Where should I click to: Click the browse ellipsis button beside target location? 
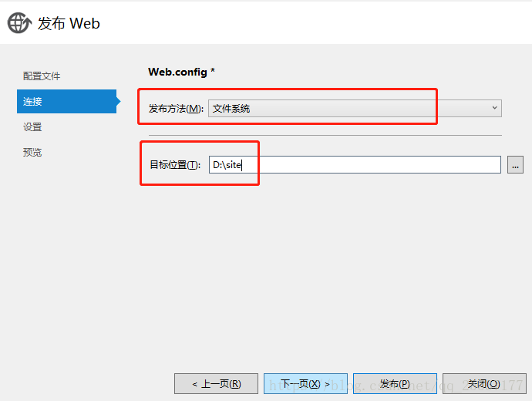[515, 164]
